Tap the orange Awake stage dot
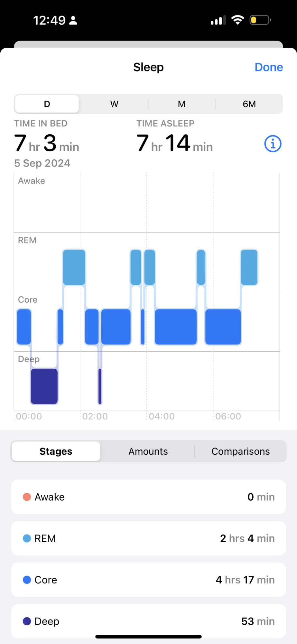Viewport: 297px width, 644px height. pos(27,497)
